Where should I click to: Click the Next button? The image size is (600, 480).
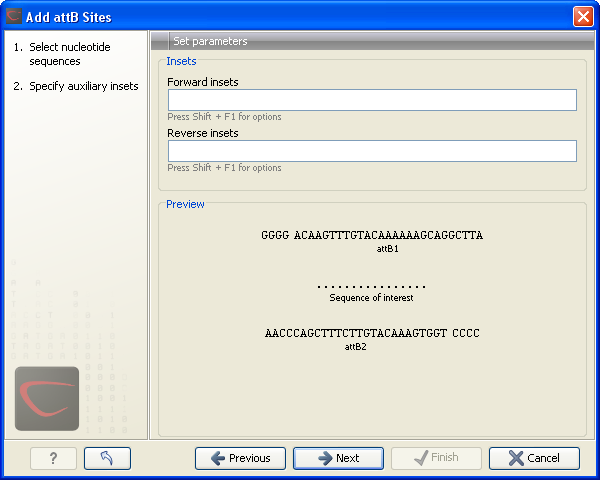click(338, 458)
